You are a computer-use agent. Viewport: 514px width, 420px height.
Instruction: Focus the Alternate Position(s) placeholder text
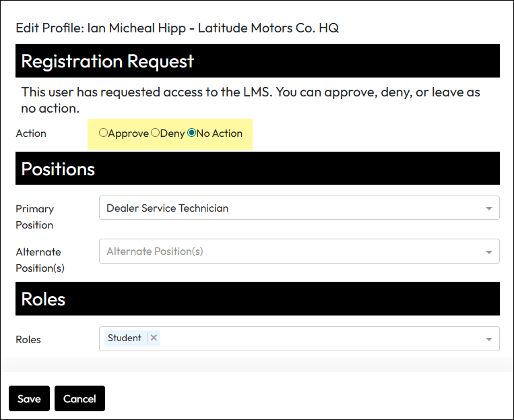(x=155, y=251)
